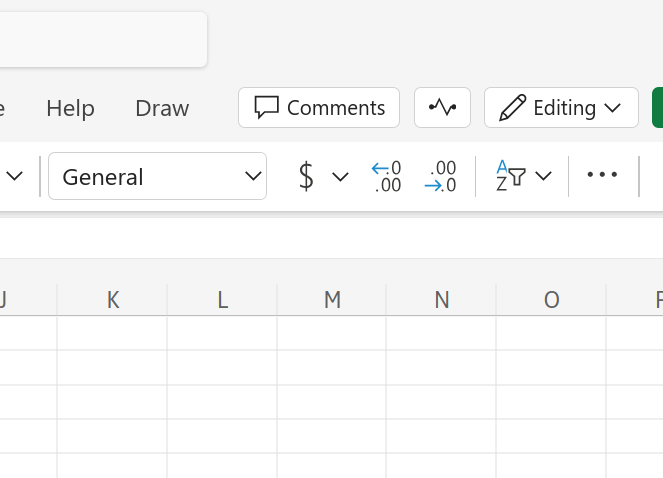This screenshot has width=663, height=478.
Task: Open the Help tab
Action: [x=70, y=108]
